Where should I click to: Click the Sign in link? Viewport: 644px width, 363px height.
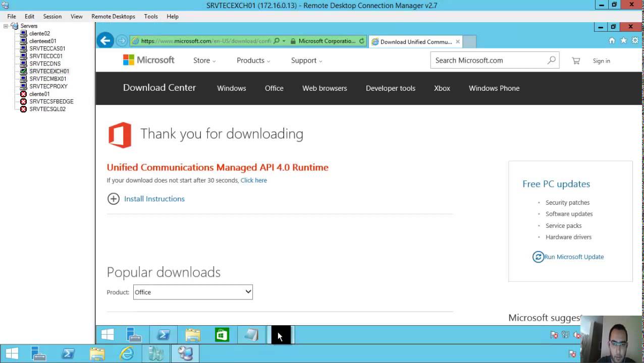pos(602,60)
